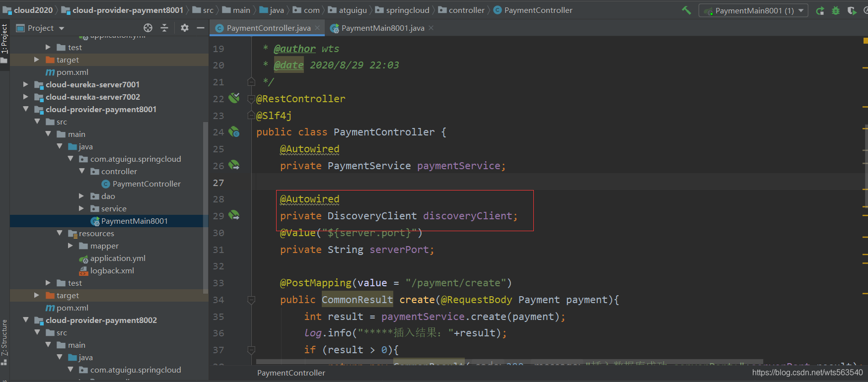The height and width of the screenshot is (382, 868).
Task: Click the locate/scroll-from-source target icon
Action: [148, 28]
